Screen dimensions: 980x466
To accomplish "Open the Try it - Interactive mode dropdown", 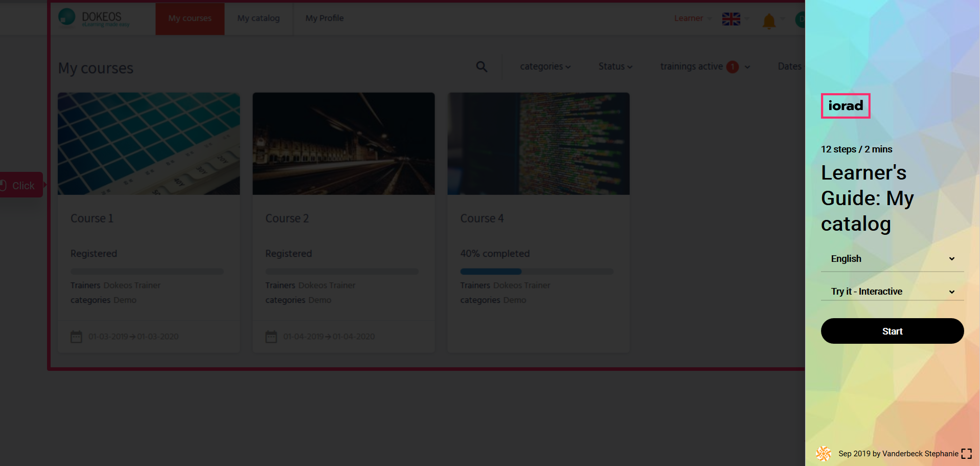I will (x=892, y=292).
